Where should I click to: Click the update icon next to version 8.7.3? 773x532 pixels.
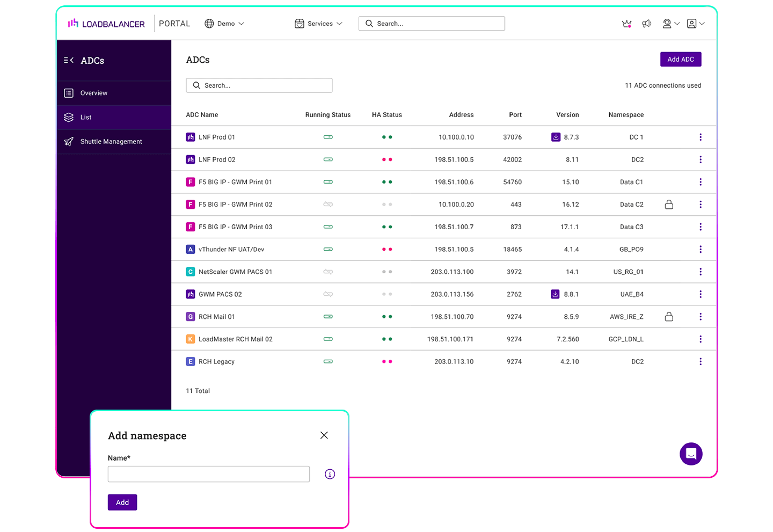(556, 137)
